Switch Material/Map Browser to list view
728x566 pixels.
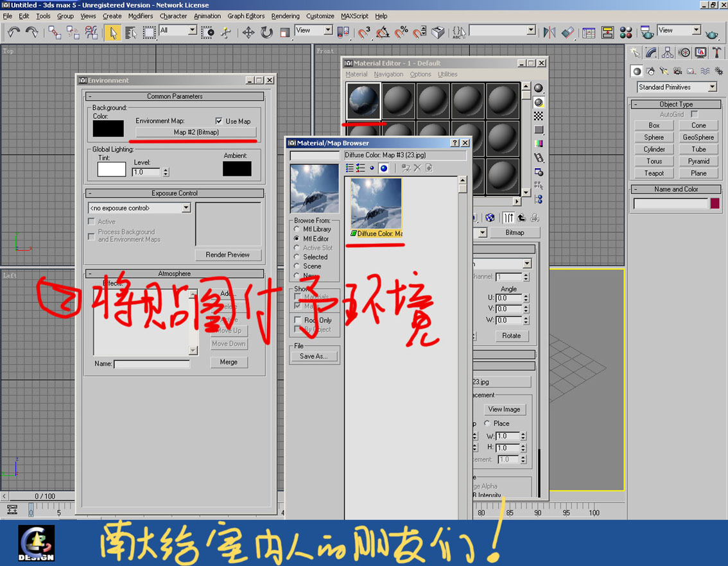pos(350,168)
